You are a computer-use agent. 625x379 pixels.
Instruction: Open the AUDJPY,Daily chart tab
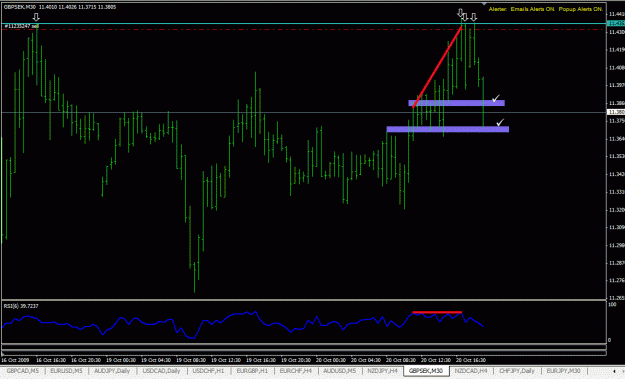112,371
